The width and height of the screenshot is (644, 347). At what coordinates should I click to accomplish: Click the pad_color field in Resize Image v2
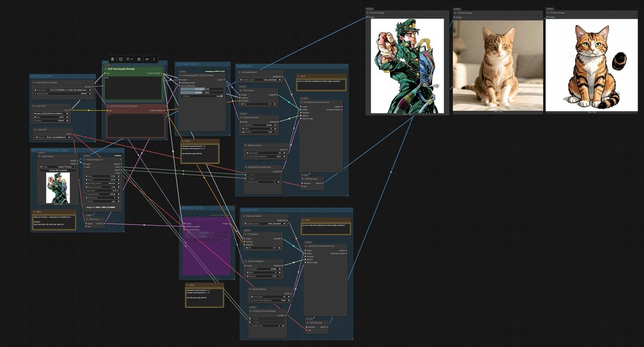pos(101,190)
